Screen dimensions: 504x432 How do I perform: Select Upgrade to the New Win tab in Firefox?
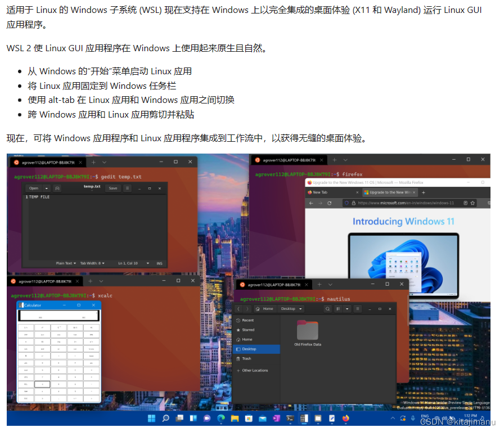390,192
